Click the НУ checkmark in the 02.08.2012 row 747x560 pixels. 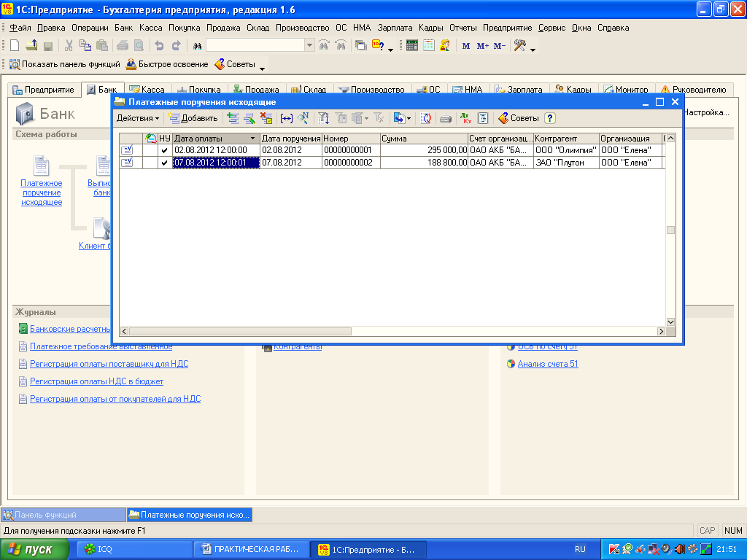pos(165,150)
